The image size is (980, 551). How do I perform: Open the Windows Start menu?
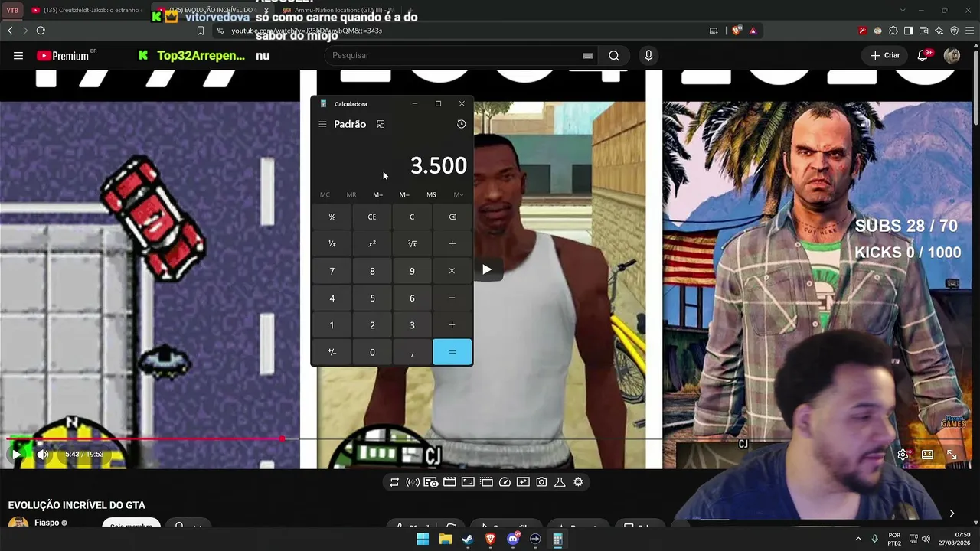(x=423, y=540)
